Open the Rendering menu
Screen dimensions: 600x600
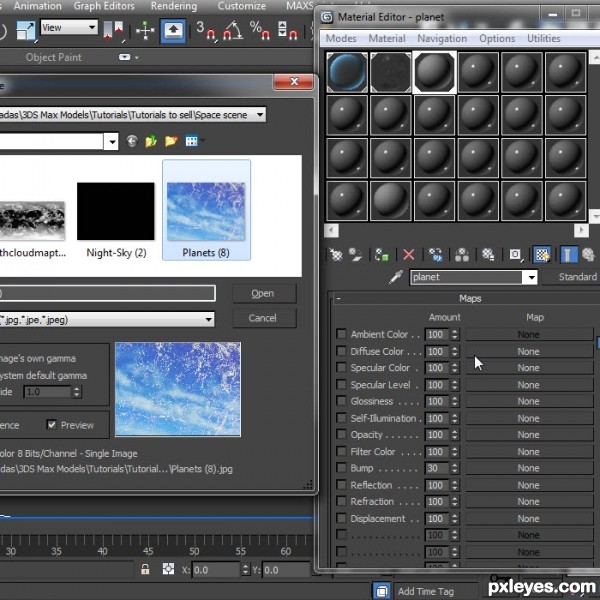click(174, 6)
